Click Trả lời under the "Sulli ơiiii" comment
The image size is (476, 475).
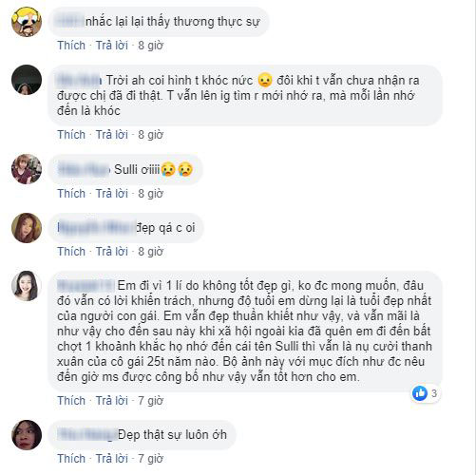112,193
